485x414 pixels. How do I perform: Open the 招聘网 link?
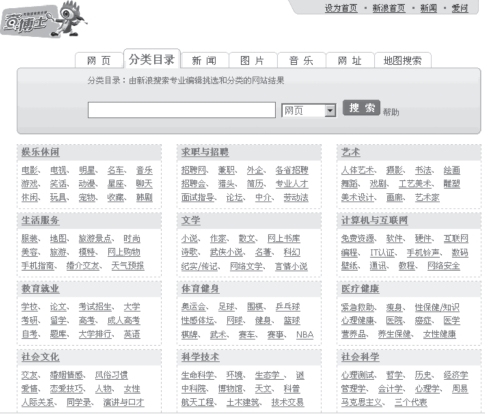click(194, 170)
